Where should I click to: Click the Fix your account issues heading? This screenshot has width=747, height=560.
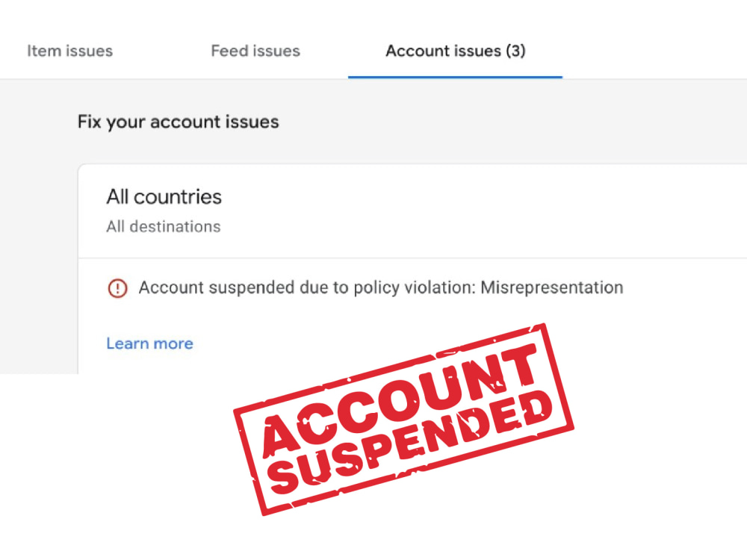coord(178,121)
